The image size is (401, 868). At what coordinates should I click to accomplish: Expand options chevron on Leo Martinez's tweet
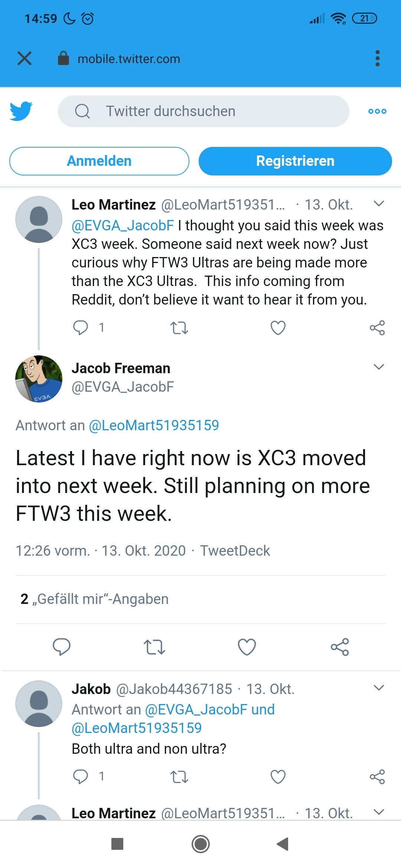click(x=379, y=204)
